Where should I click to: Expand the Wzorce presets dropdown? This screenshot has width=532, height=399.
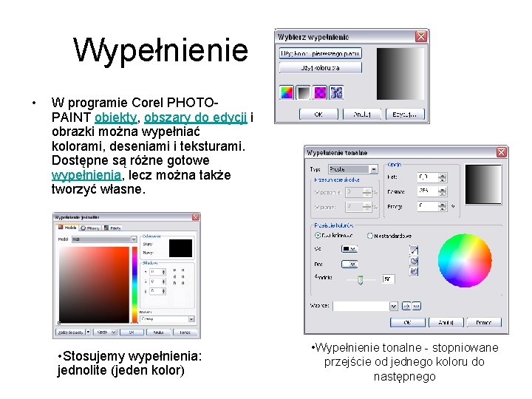point(393,307)
